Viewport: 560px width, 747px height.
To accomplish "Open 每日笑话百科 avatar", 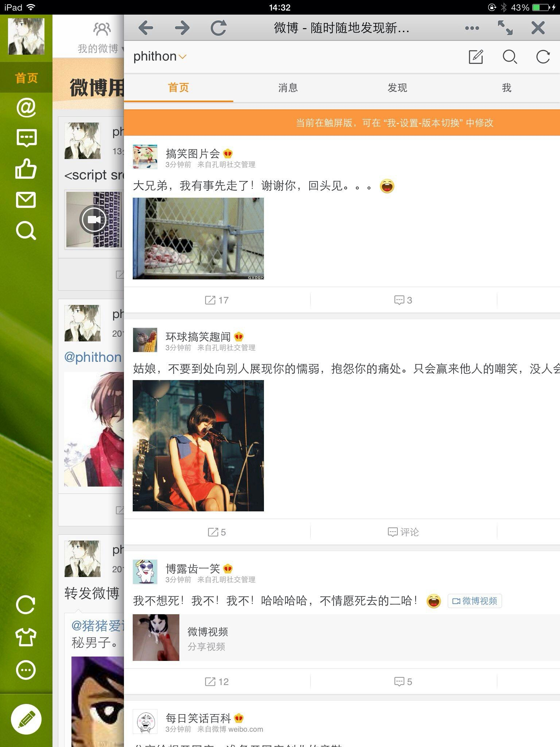I will [145, 721].
